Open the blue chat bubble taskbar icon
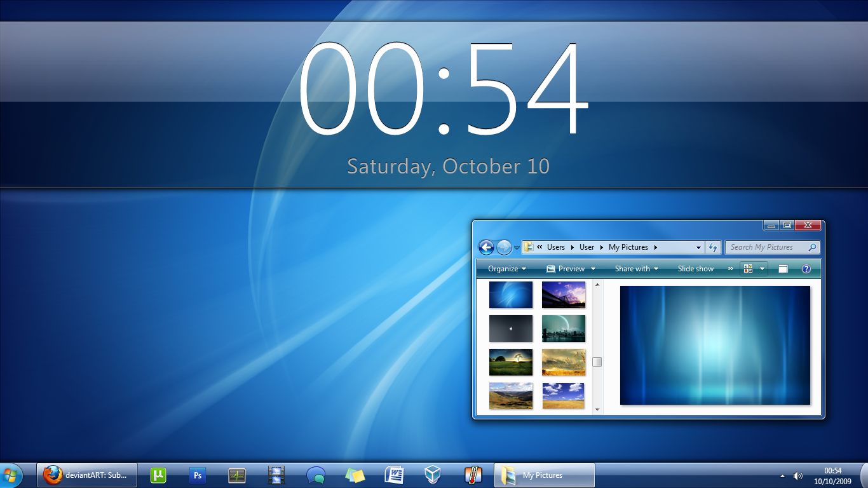The height and width of the screenshot is (488, 868). [316, 475]
